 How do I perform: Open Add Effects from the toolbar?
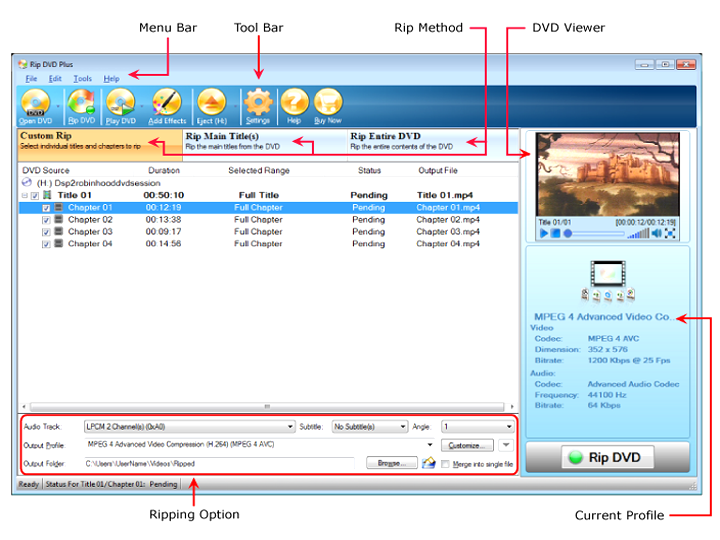[x=167, y=104]
